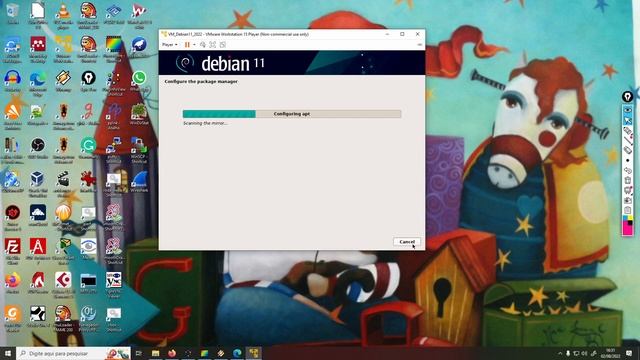Select the WinSCP desktop shortcut

click(139, 150)
